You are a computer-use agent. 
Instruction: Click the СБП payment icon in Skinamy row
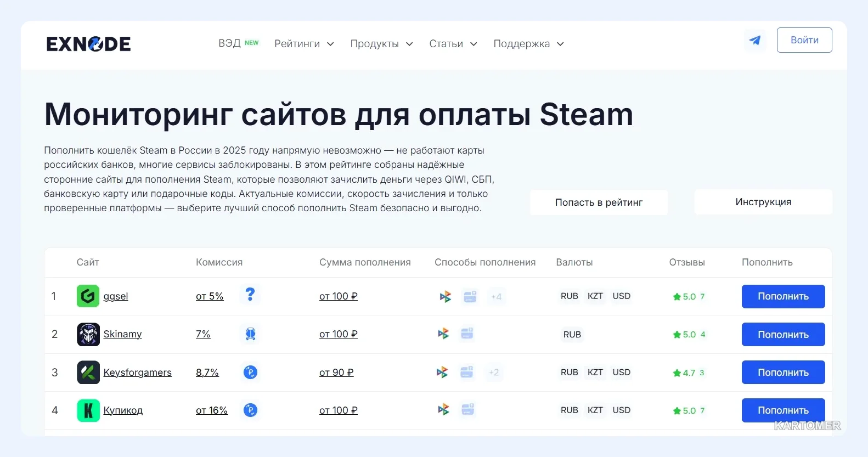pos(443,334)
